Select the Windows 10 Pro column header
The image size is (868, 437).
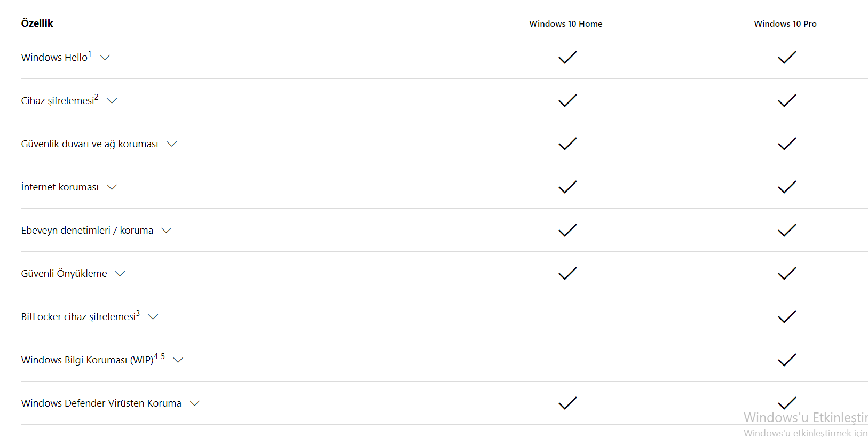[x=785, y=23]
